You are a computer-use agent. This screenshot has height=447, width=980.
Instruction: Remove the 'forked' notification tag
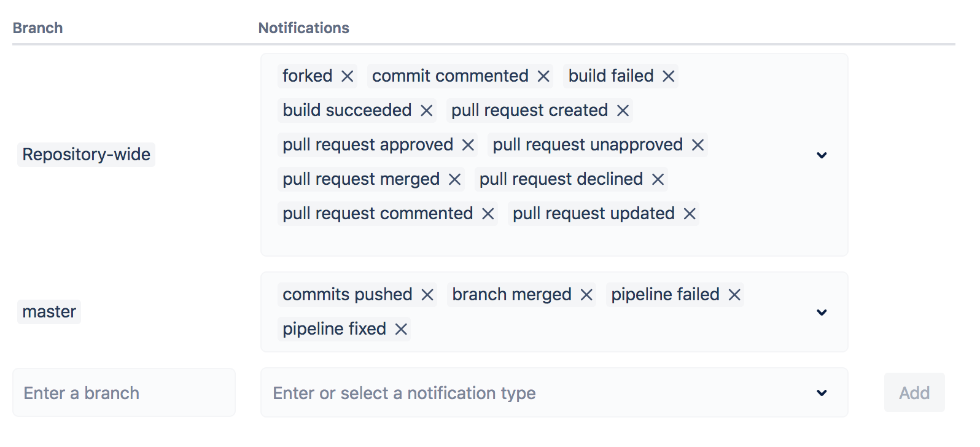[x=348, y=76]
